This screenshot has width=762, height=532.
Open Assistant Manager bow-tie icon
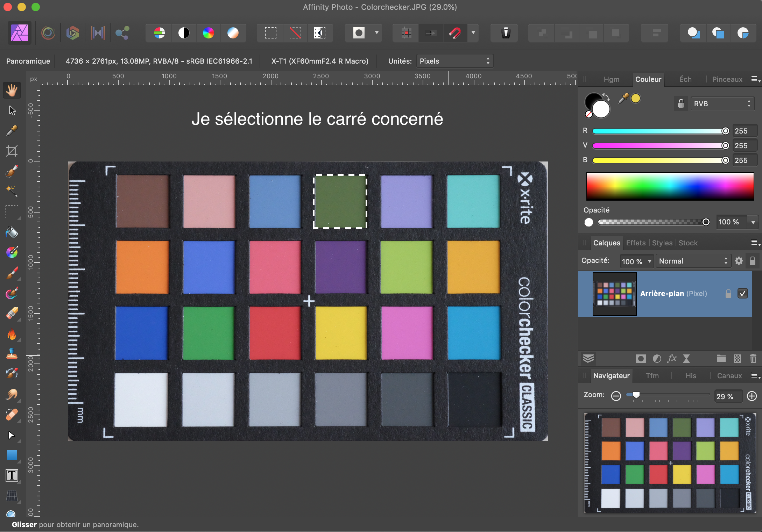tap(506, 33)
